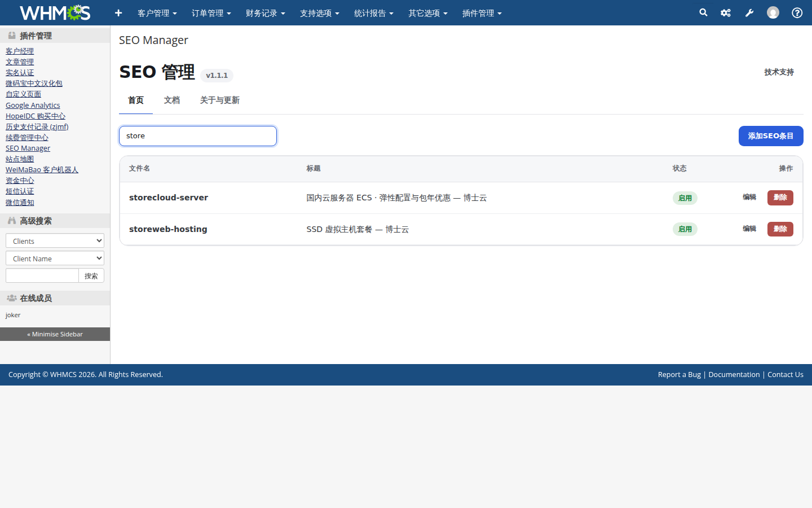
Task: Open 实名认证 sidebar link
Action: [20, 72]
